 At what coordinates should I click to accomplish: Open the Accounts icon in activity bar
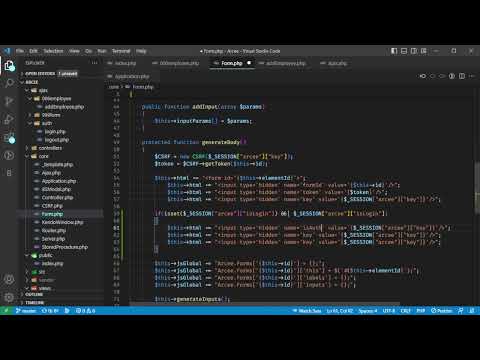(9, 279)
